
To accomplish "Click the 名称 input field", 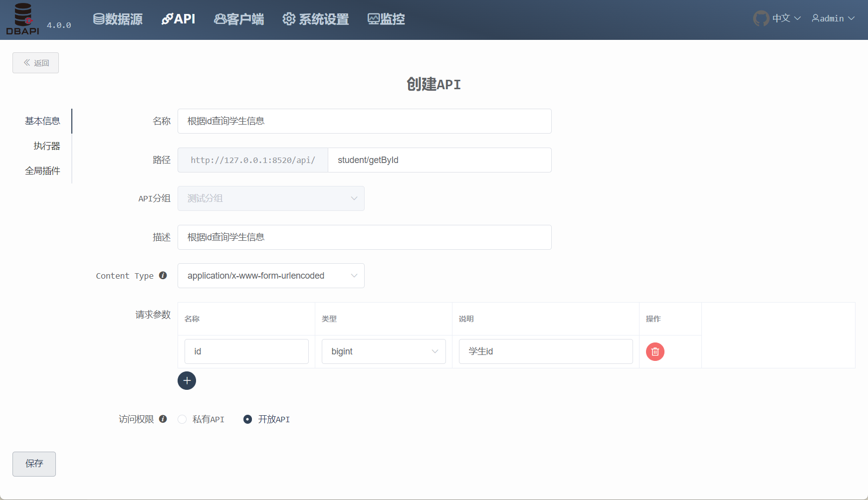I will 365,121.
